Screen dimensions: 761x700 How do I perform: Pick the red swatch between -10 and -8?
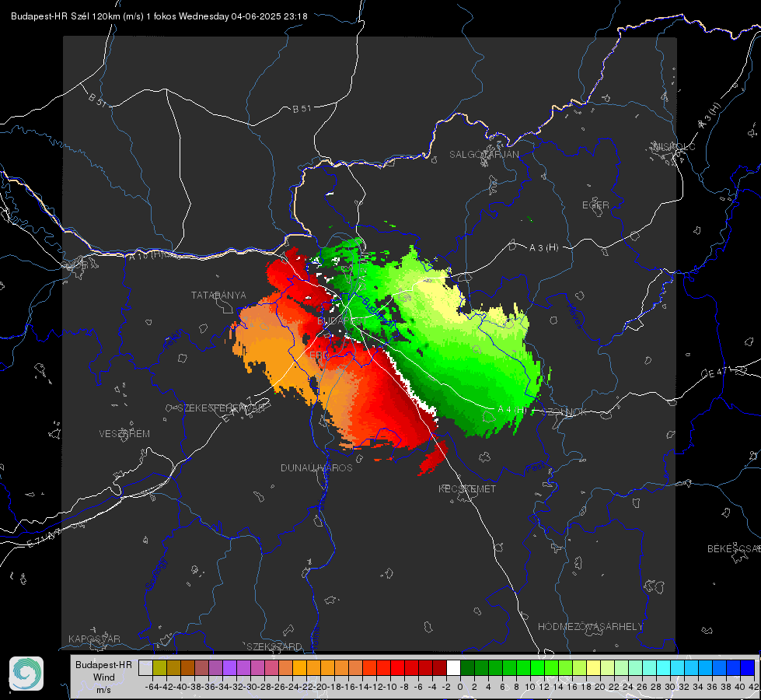[x=397, y=667]
